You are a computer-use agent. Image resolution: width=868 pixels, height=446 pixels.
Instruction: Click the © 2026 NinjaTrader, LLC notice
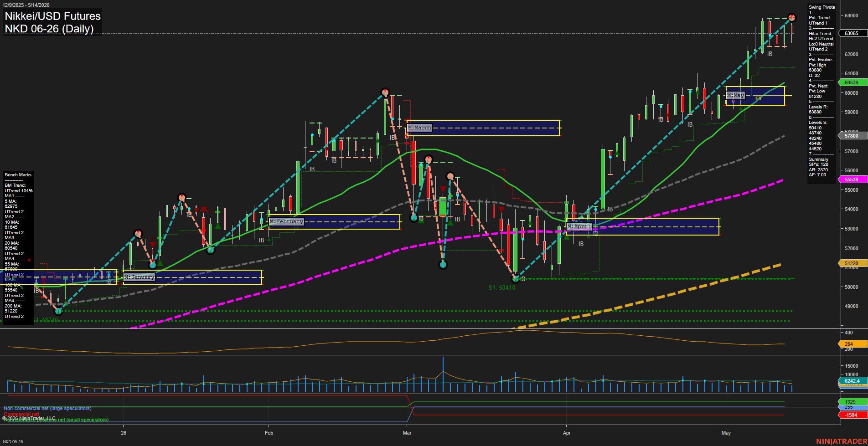(x=29, y=418)
